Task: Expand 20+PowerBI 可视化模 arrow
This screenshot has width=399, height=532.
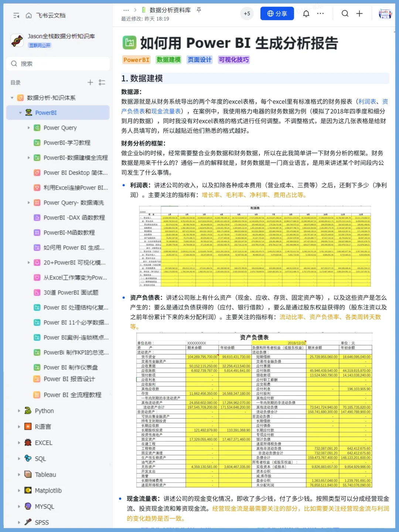Action: click(29, 262)
